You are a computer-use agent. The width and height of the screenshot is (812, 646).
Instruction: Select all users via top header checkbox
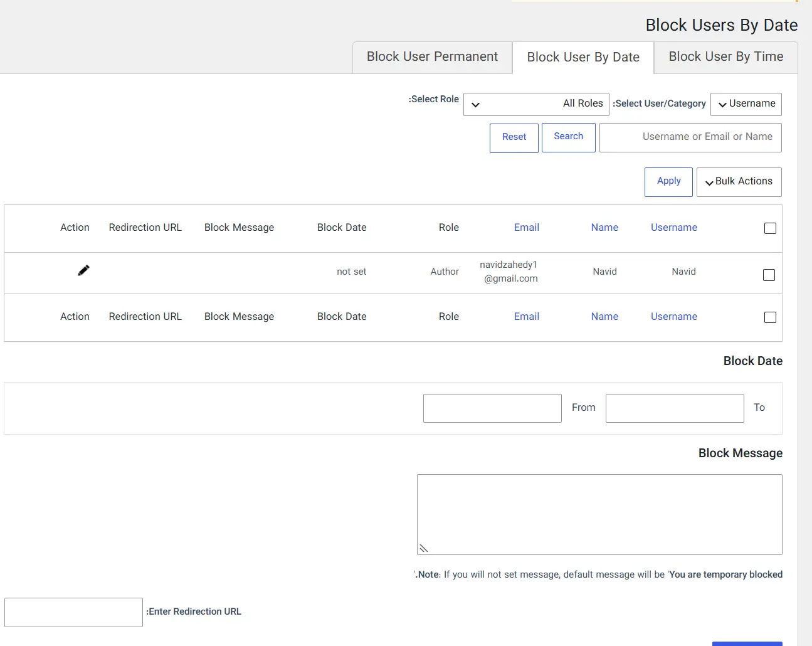(x=770, y=228)
